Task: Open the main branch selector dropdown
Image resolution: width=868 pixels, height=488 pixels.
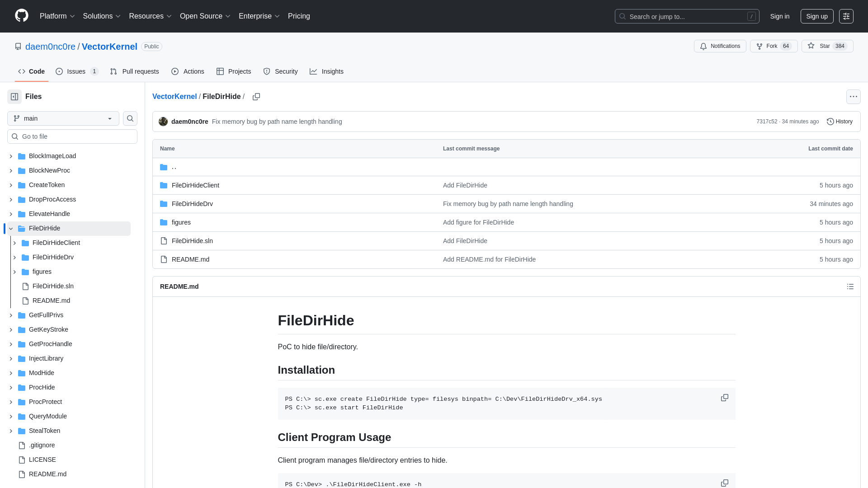Action: tap(63, 118)
